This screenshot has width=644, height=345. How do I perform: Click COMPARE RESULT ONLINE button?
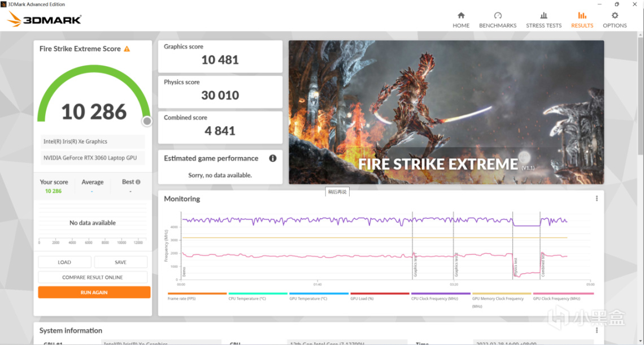(93, 277)
